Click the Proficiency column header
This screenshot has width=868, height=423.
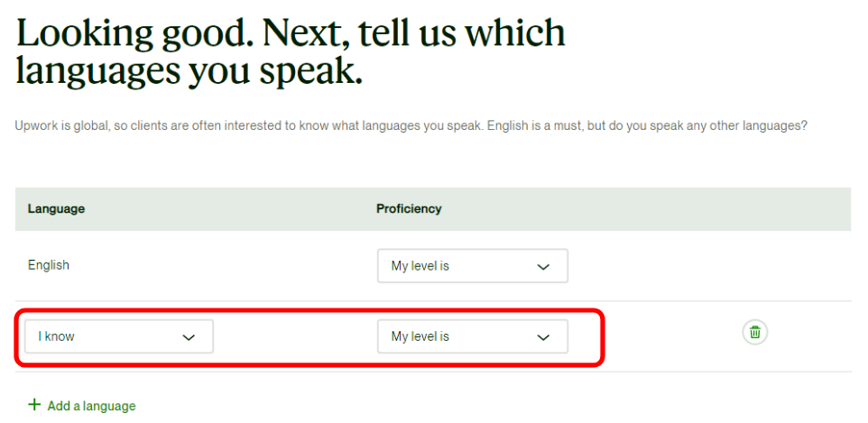409,208
